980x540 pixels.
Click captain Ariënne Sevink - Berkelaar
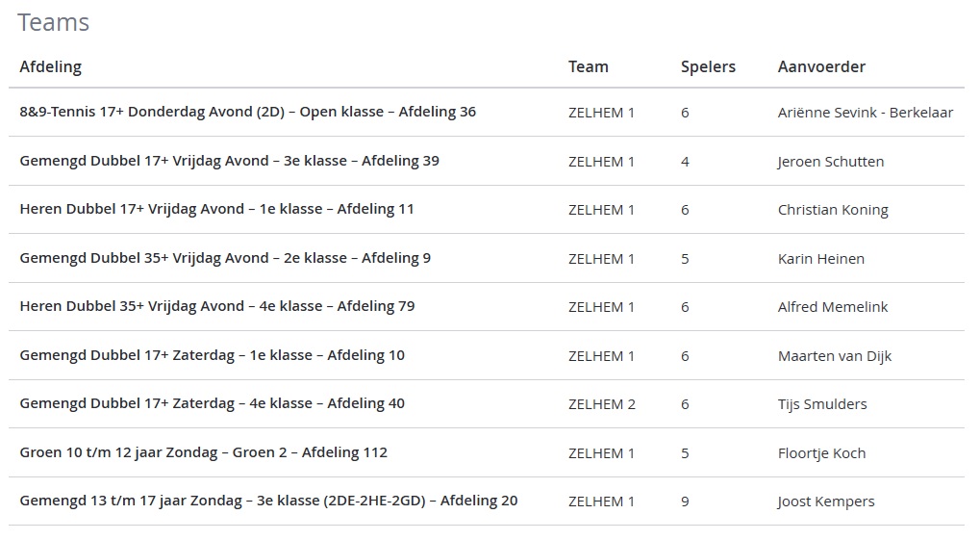865,113
